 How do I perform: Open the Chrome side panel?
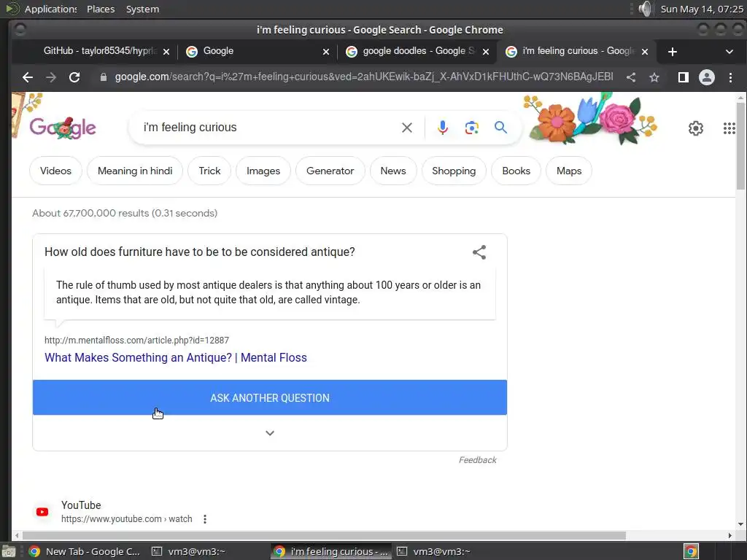pos(683,77)
